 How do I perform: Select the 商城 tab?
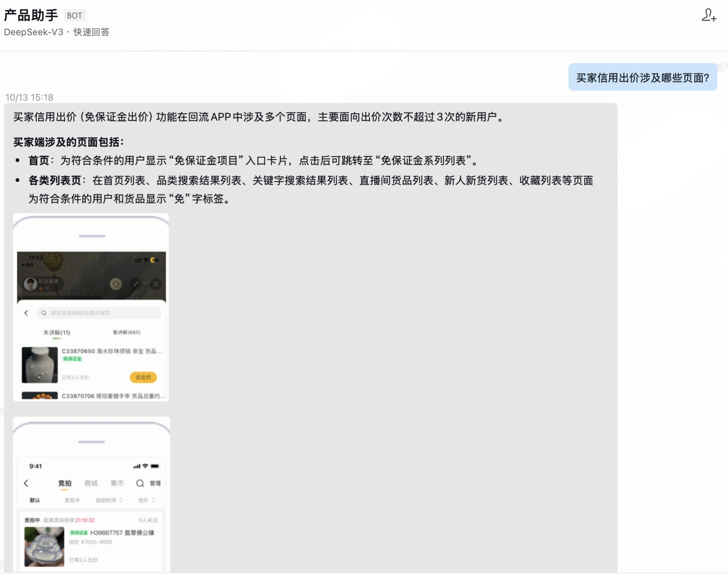91,483
